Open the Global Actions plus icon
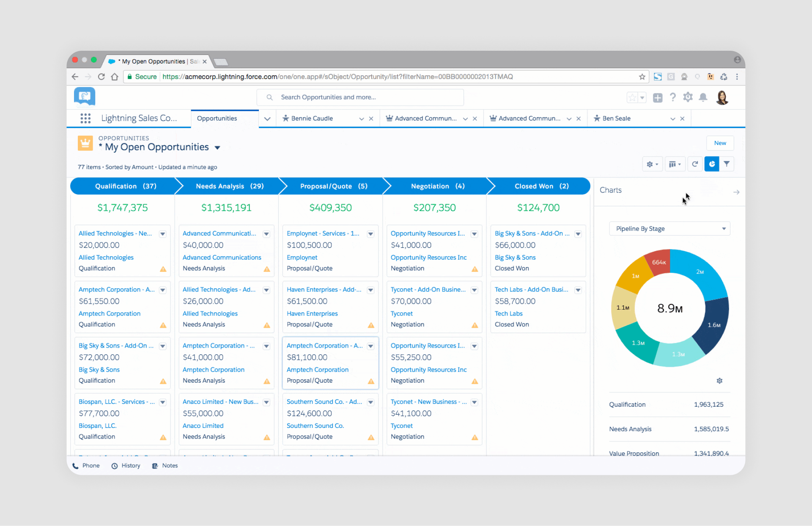812x526 pixels. [658, 98]
